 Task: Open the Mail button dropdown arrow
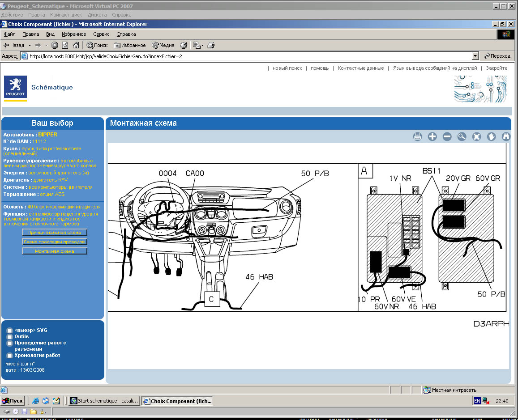tap(202, 45)
